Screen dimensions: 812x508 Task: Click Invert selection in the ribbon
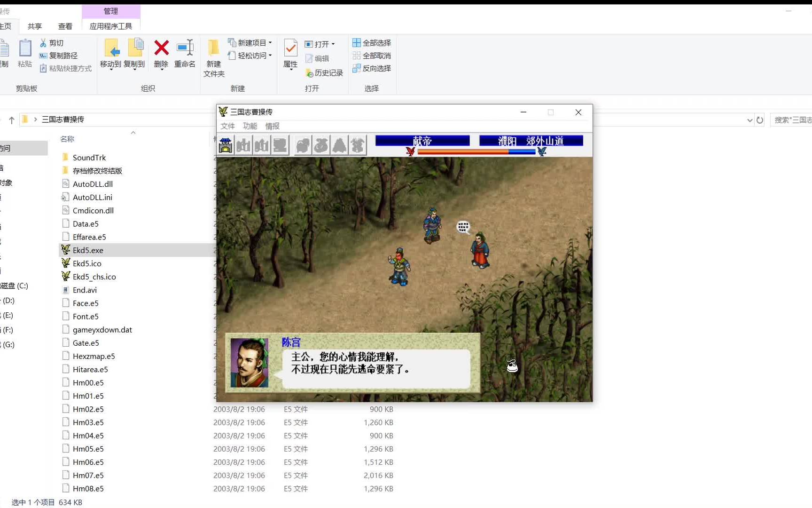click(372, 68)
